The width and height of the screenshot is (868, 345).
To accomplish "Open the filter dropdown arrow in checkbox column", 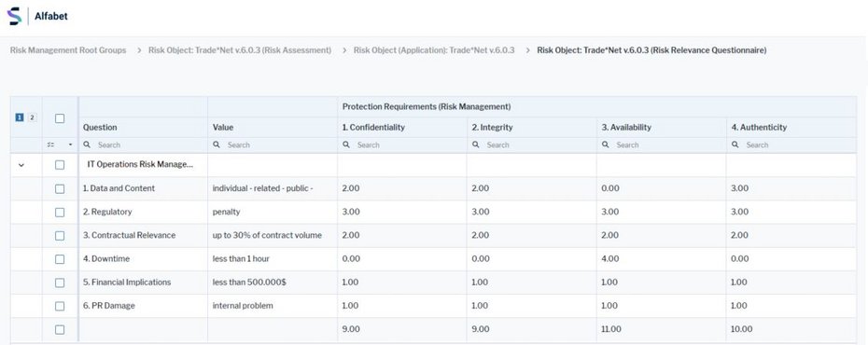I will (x=70, y=145).
